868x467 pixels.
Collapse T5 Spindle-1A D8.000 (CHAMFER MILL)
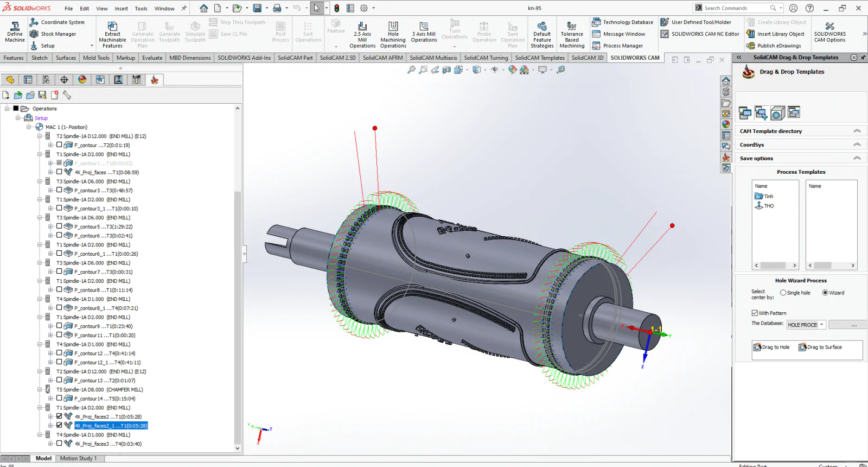tap(40, 389)
